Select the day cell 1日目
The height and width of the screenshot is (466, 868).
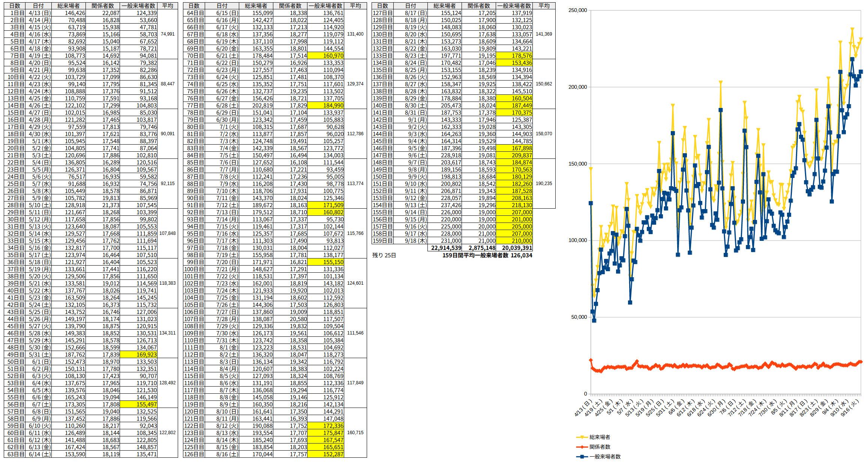point(15,13)
